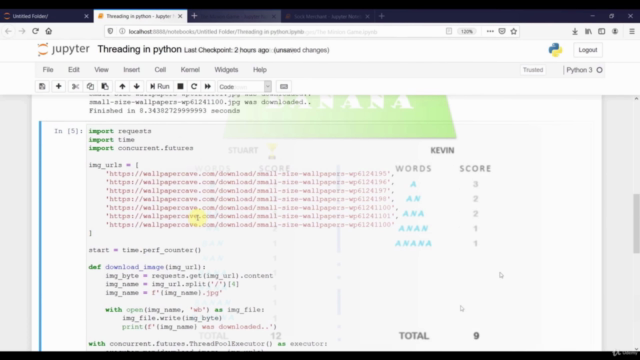Move selected cell down arrow
Viewport: 640px width, 360px height.
click(137, 87)
